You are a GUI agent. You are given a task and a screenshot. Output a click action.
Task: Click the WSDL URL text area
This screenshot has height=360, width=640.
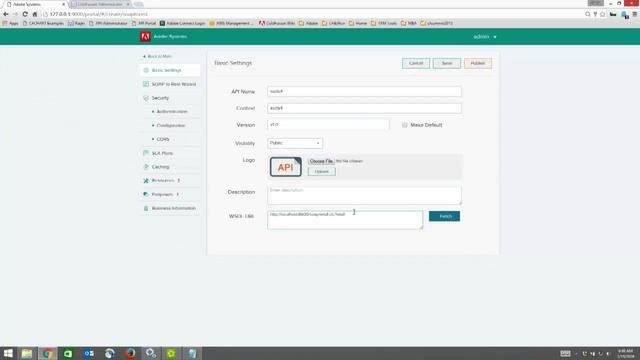click(x=345, y=220)
